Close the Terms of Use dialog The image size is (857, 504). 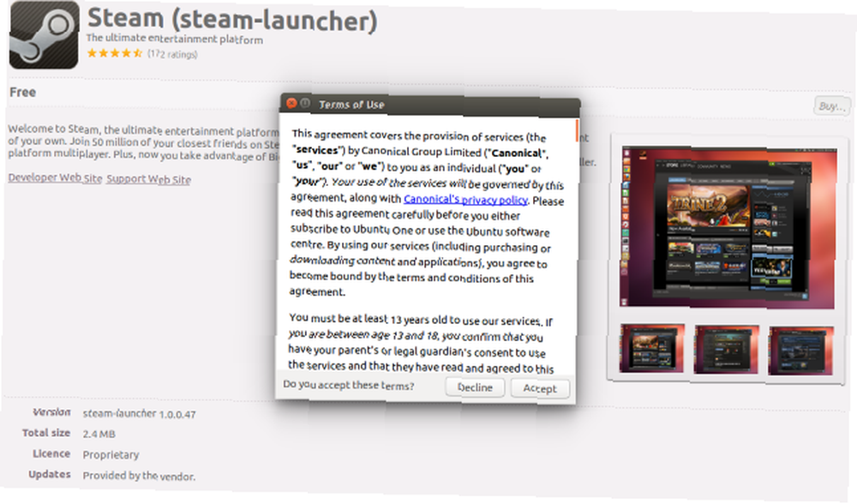point(291,103)
